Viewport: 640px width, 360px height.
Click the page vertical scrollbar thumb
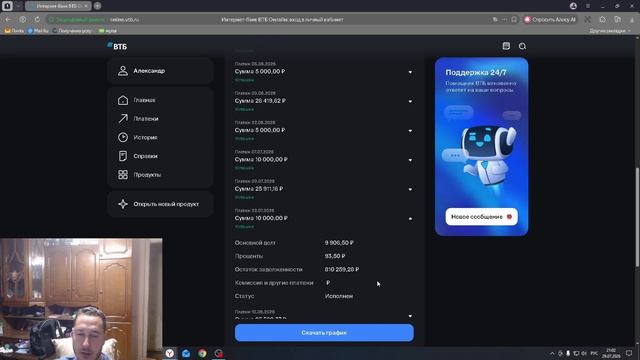(637, 218)
